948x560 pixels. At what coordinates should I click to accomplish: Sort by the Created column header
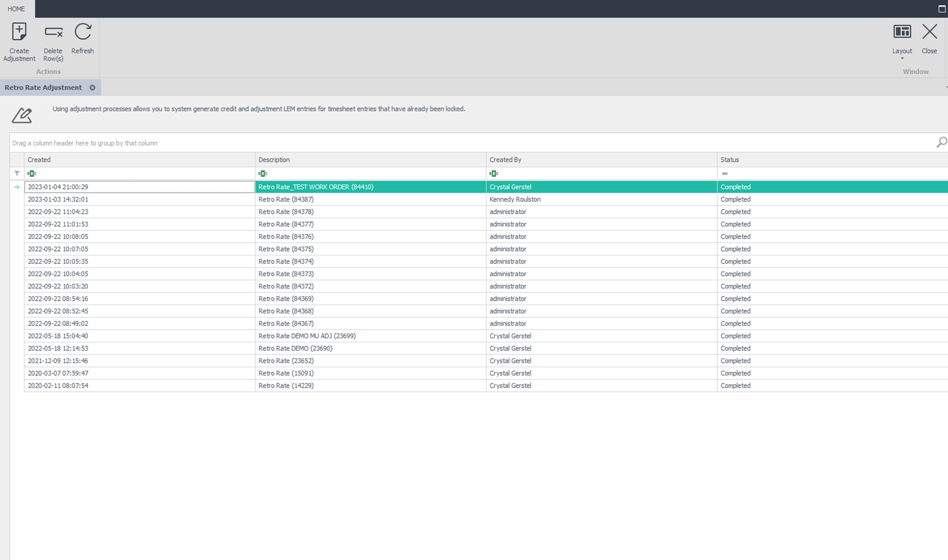click(x=140, y=160)
